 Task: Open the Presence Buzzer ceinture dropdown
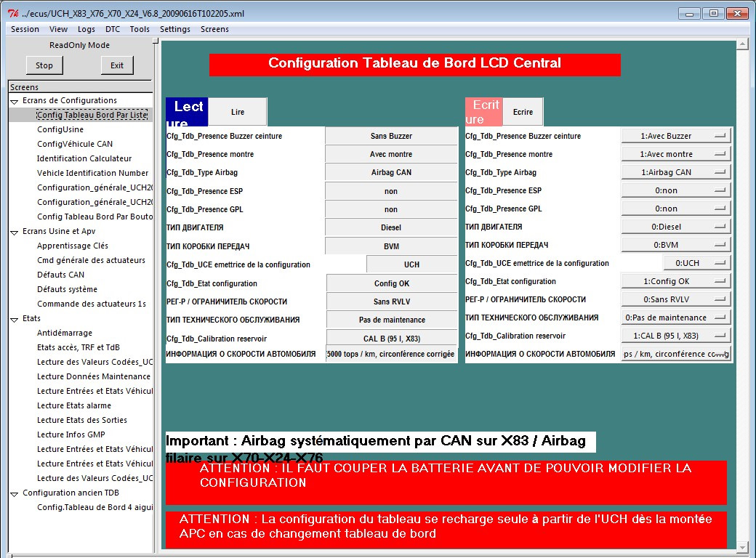tap(676, 136)
